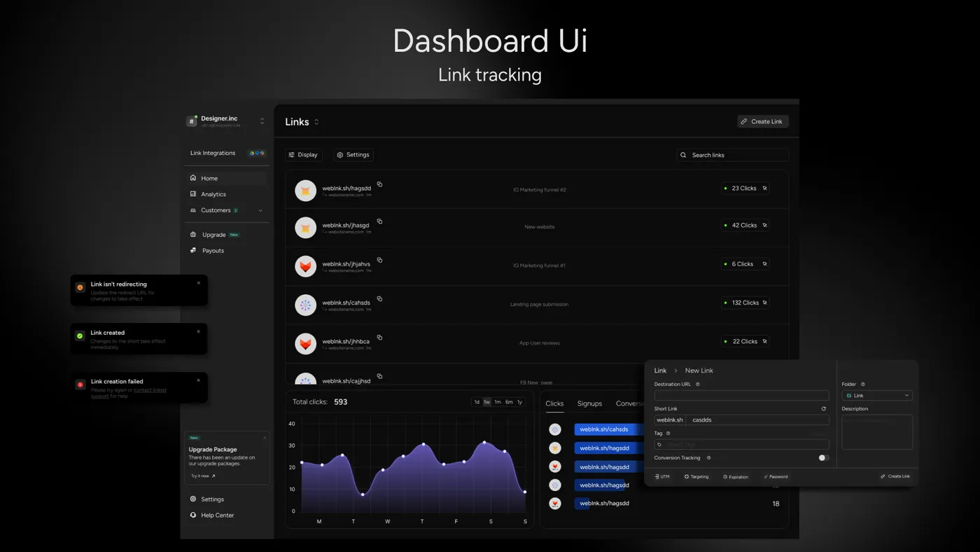Viewport: 980px width, 552px height.
Task: Click the 42 Clicks badge
Action: [x=745, y=226]
